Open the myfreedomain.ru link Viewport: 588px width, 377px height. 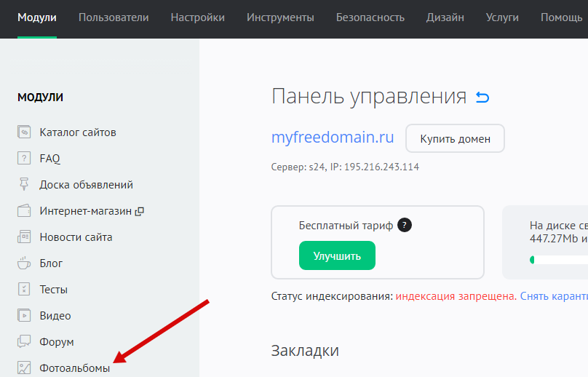tap(333, 138)
